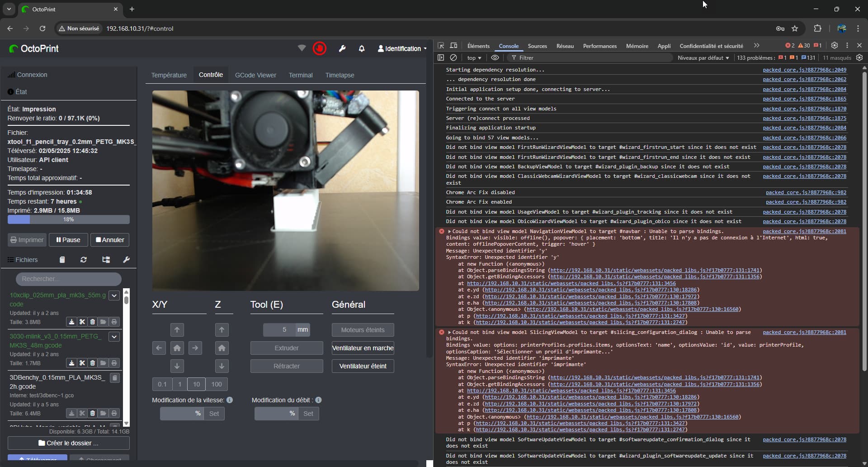Image resolution: width=868 pixels, height=467 pixels.
Task: Expand NavigationViewModel error message triangle
Action: (450, 231)
